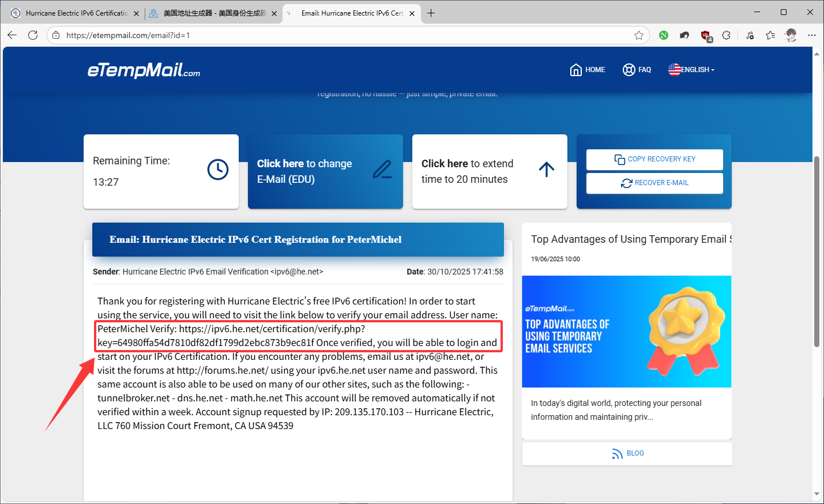Click the bookmark star in address bar
The image size is (824, 504).
pyautogui.click(x=639, y=35)
